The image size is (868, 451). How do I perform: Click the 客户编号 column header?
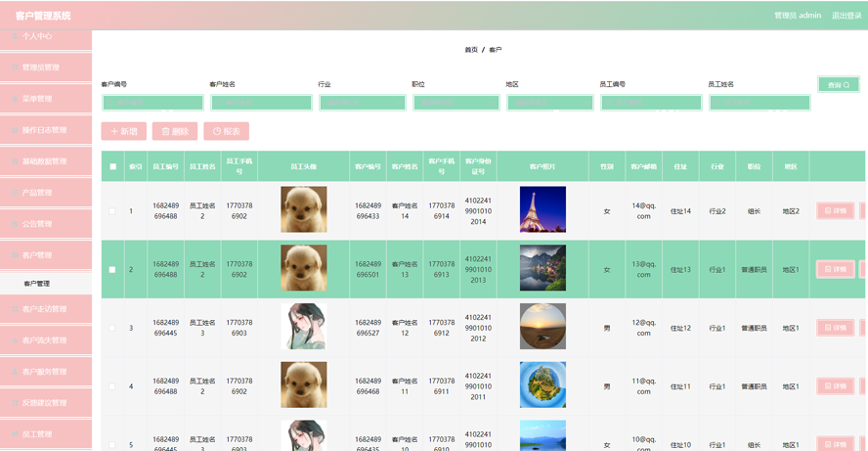pos(368,166)
